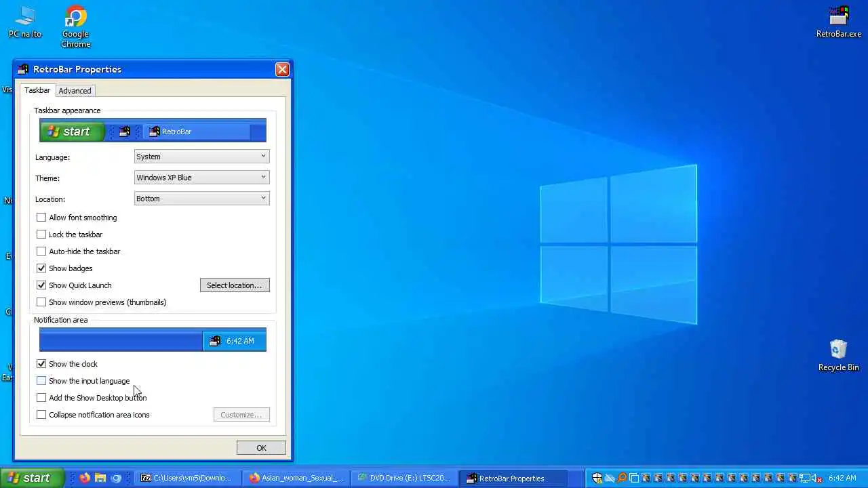Image resolution: width=868 pixels, height=488 pixels.
Task: Close the RetroBar Properties dialog
Action: coord(282,69)
